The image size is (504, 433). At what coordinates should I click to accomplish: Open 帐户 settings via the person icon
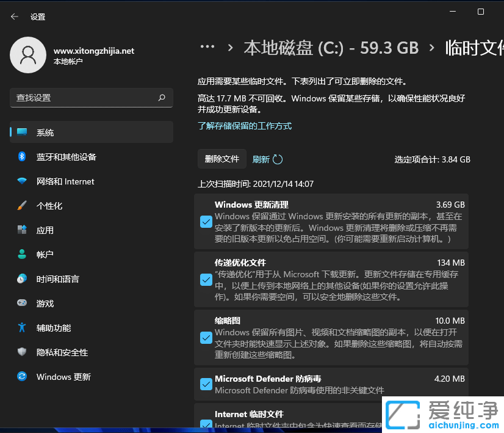(x=22, y=255)
